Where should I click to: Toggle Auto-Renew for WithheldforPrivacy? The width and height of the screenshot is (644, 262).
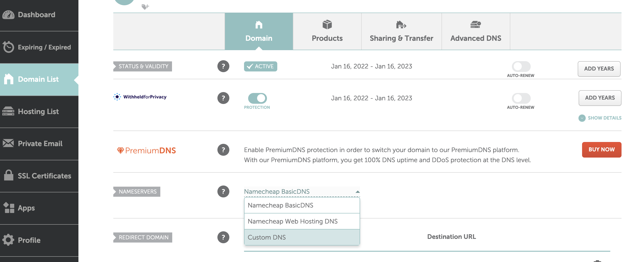[521, 98]
